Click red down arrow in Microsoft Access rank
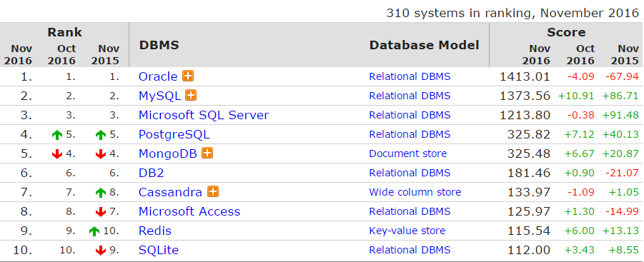644x262 pixels. [100, 211]
